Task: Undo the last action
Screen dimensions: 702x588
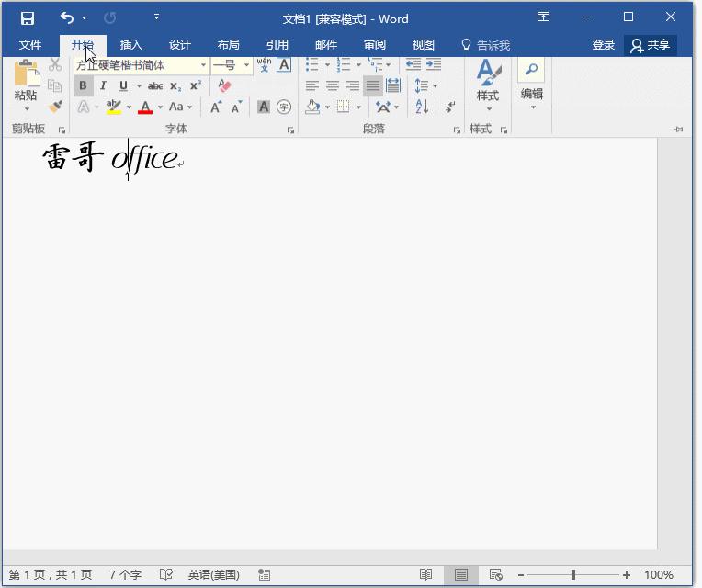Action: tap(67, 17)
